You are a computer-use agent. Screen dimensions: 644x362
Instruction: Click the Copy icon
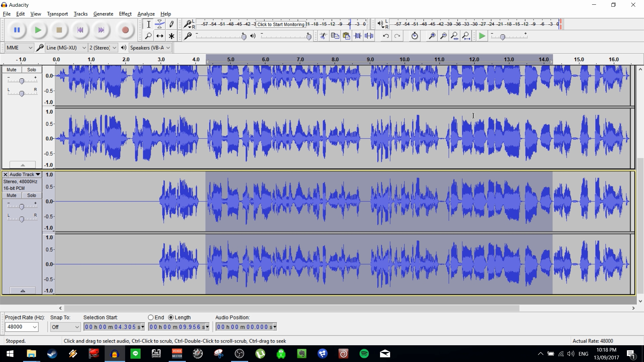coord(335,36)
